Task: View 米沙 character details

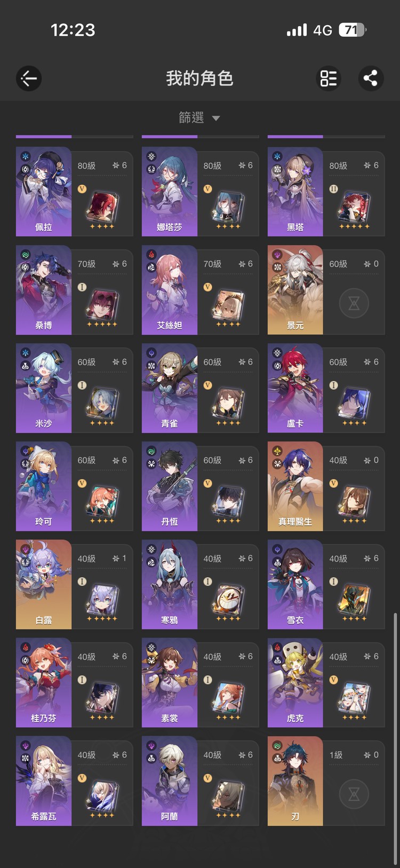Action: pos(44,388)
